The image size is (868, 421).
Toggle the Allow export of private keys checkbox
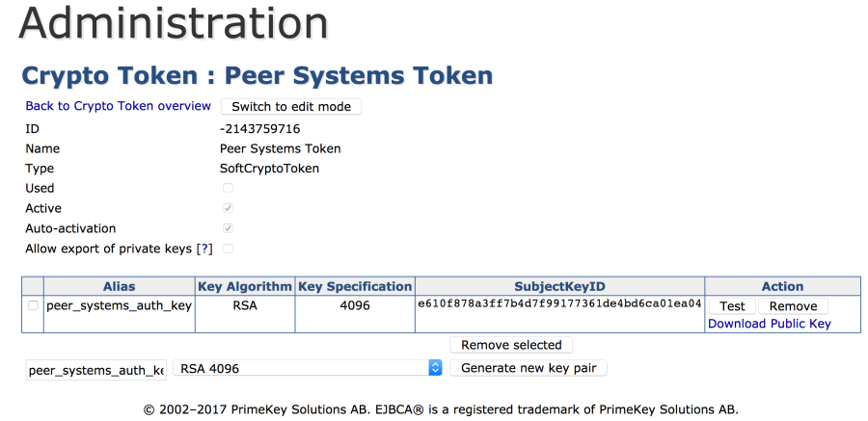(228, 249)
